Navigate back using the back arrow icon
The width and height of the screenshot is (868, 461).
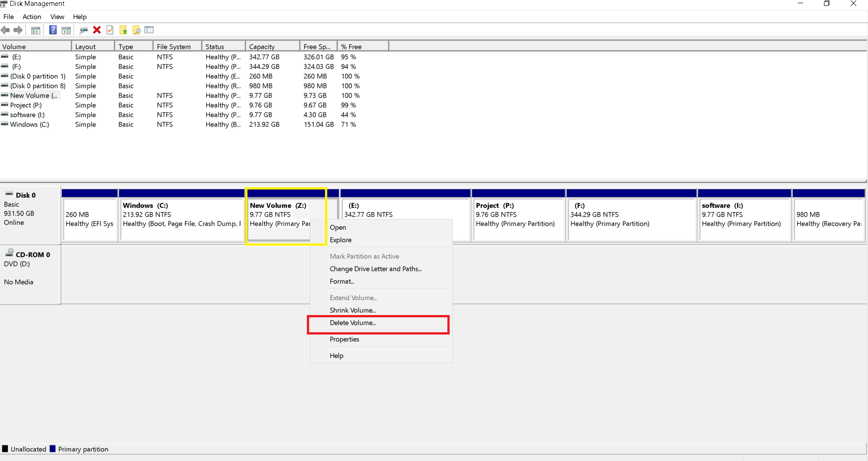[x=5, y=30]
